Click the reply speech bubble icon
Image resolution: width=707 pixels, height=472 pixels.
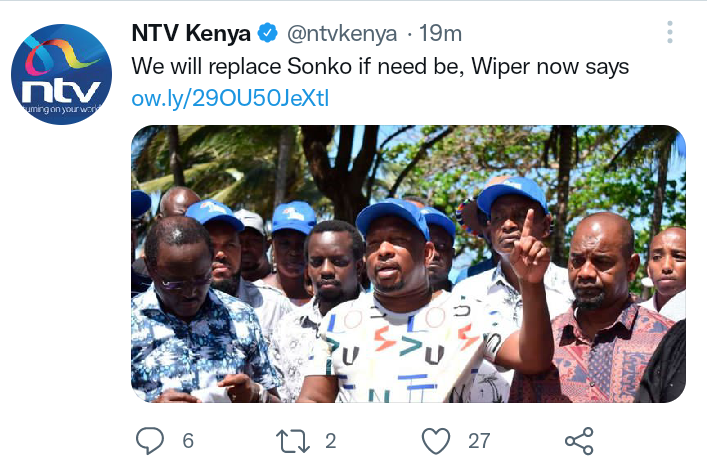click(150, 440)
